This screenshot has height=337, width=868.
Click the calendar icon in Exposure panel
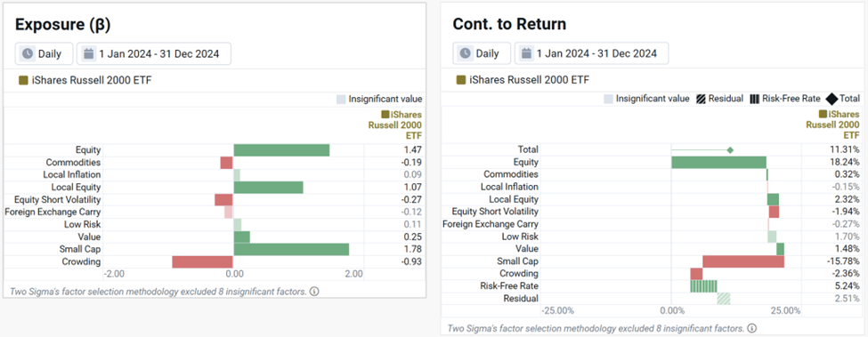[x=88, y=53]
